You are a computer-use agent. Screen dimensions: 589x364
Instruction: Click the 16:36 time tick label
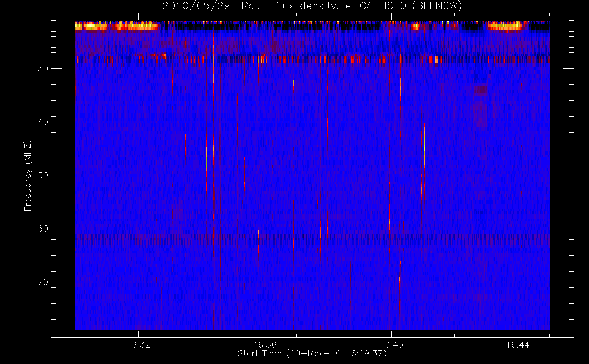pyautogui.click(x=265, y=345)
